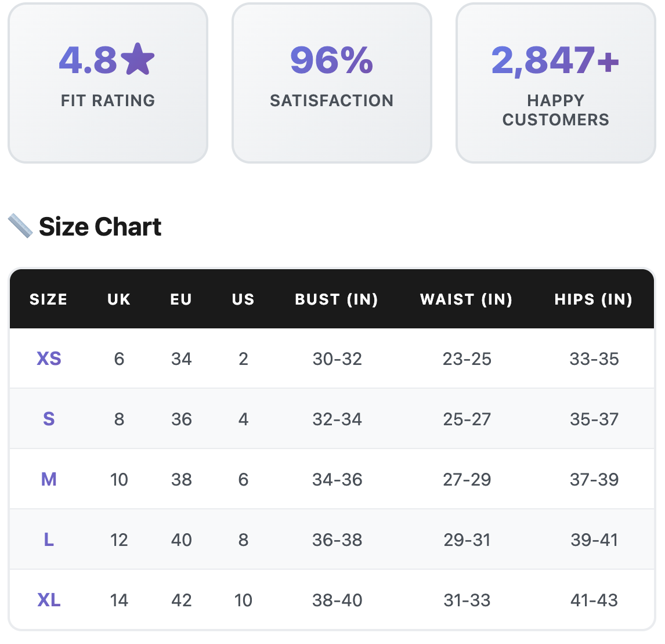Screen dimensions: 665x644
Task: Click the Fit Rating stat card
Action: point(108,83)
